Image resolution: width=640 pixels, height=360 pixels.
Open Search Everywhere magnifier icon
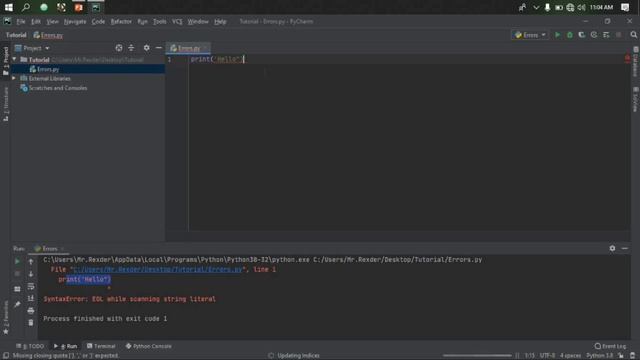(x=633, y=35)
